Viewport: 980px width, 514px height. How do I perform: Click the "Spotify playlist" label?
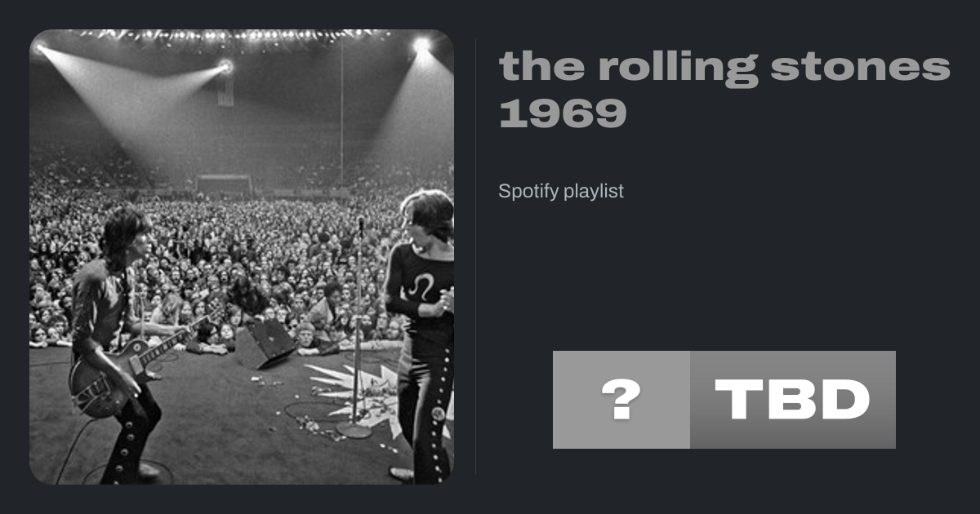pos(561,191)
